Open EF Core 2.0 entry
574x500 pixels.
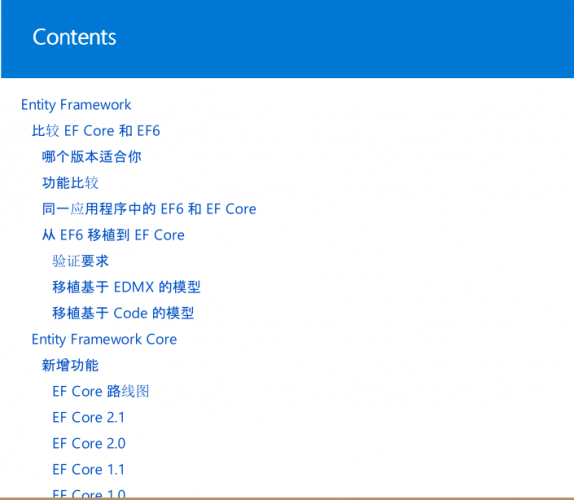pyautogui.click(x=89, y=443)
